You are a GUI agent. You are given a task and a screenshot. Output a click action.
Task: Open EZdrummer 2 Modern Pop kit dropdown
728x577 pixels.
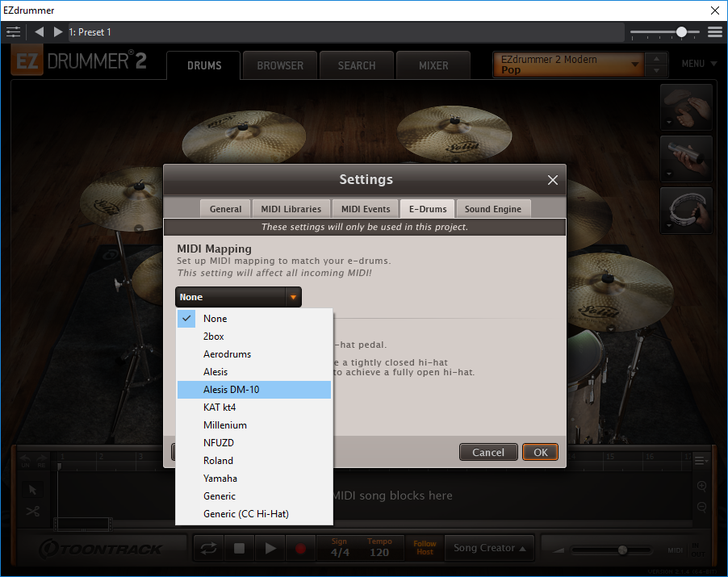tap(569, 65)
